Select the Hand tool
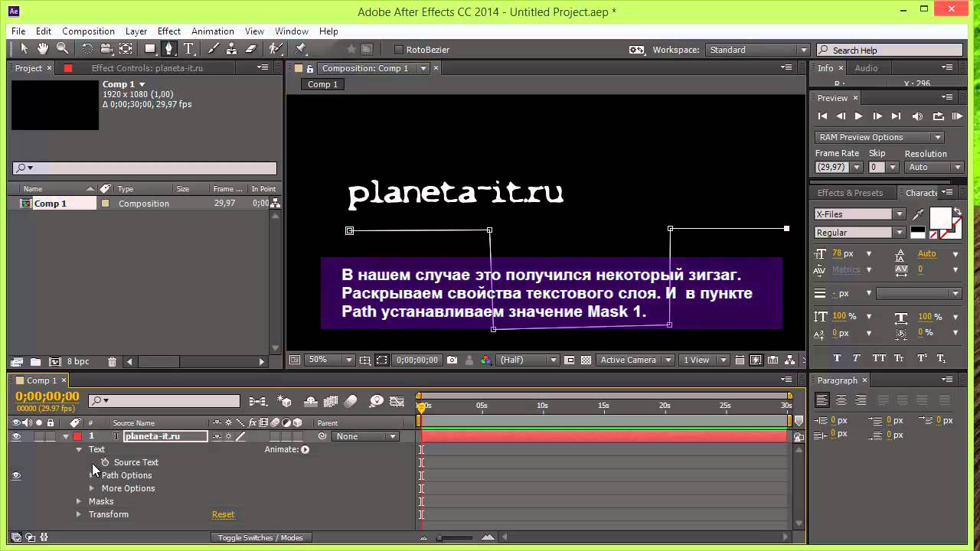 click(x=43, y=49)
